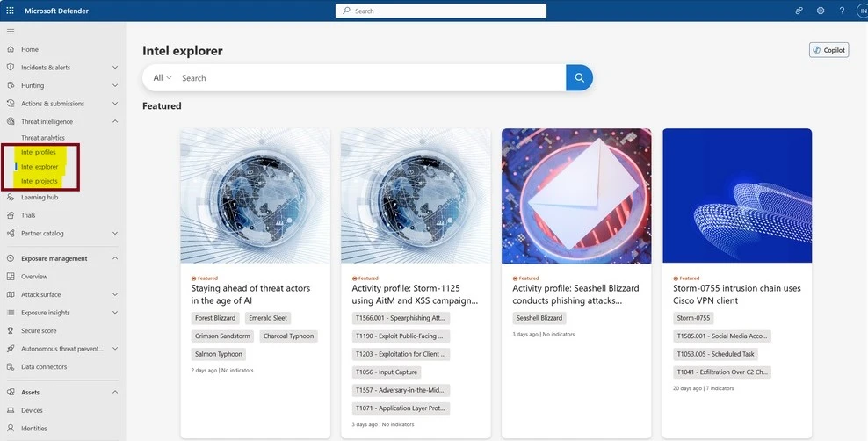The height and width of the screenshot is (441, 868).
Task: Click the Data connectors icon
Action: [x=11, y=367]
